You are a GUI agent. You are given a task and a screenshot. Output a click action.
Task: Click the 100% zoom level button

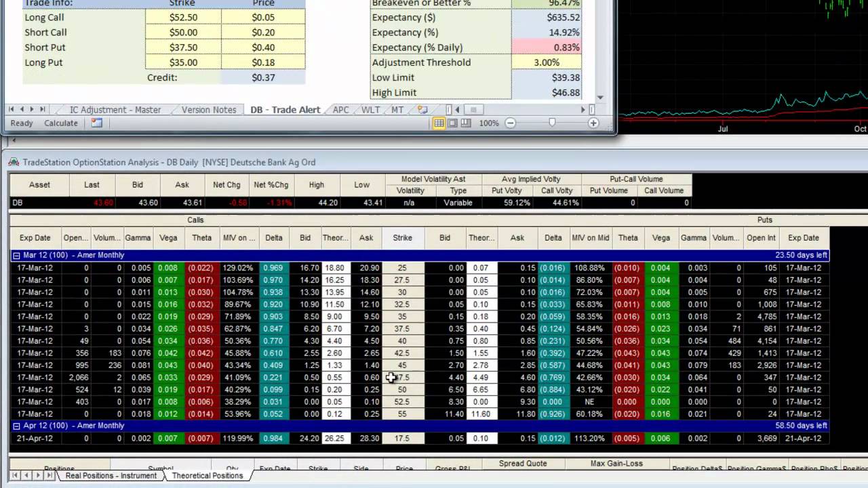(x=489, y=123)
